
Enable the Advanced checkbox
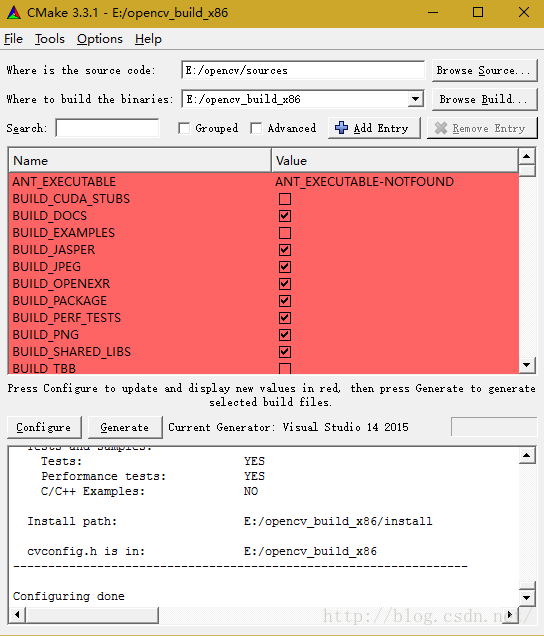(256, 128)
